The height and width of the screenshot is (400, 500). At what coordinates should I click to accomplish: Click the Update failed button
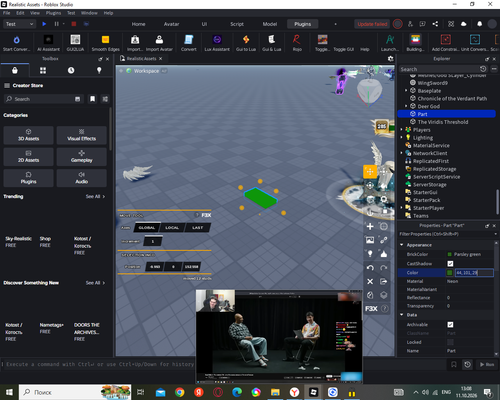tap(372, 24)
